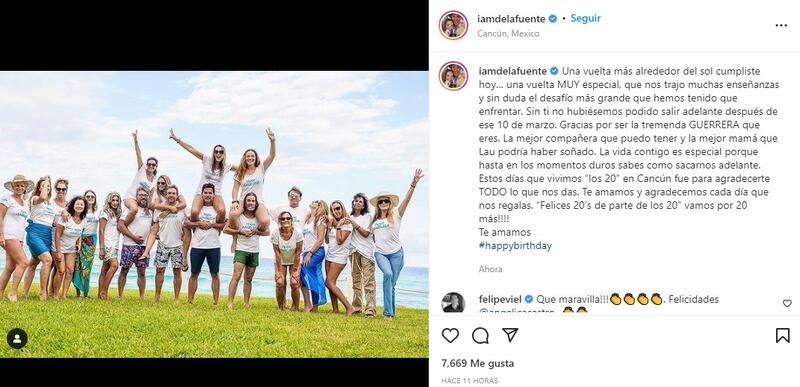The height and width of the screenshot is (387, 800).
Task: Share the post with the paper plane icon
Action: click(510, 335)
